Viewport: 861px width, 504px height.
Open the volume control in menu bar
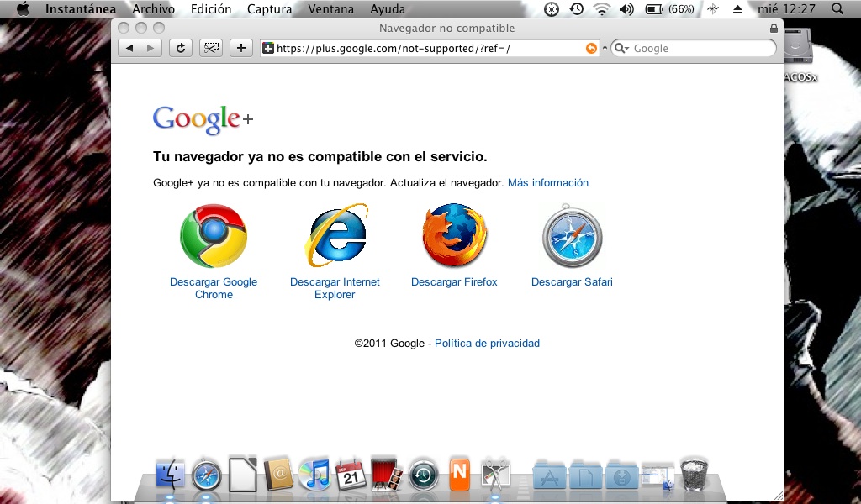click(x=626, y=9)
